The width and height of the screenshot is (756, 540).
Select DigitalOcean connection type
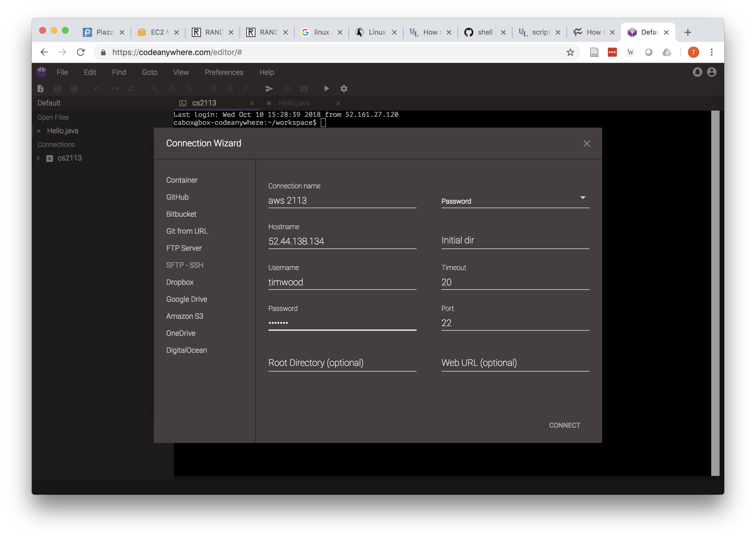point(187,350)
